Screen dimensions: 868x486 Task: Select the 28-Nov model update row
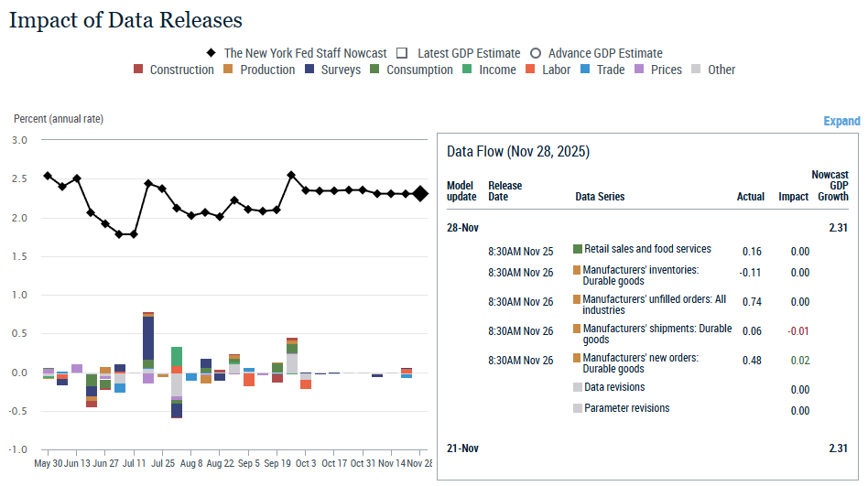[462, 227]
